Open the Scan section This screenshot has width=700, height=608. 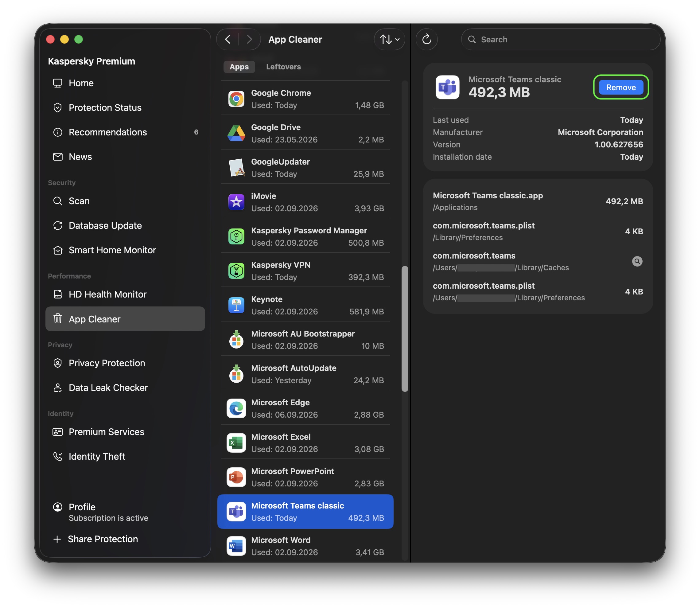(125, 201)
